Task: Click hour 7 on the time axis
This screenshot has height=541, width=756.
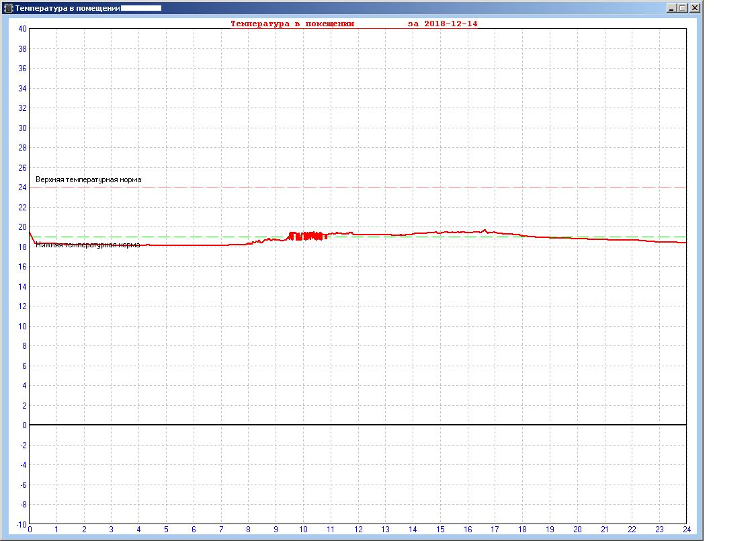Action: 221,530
